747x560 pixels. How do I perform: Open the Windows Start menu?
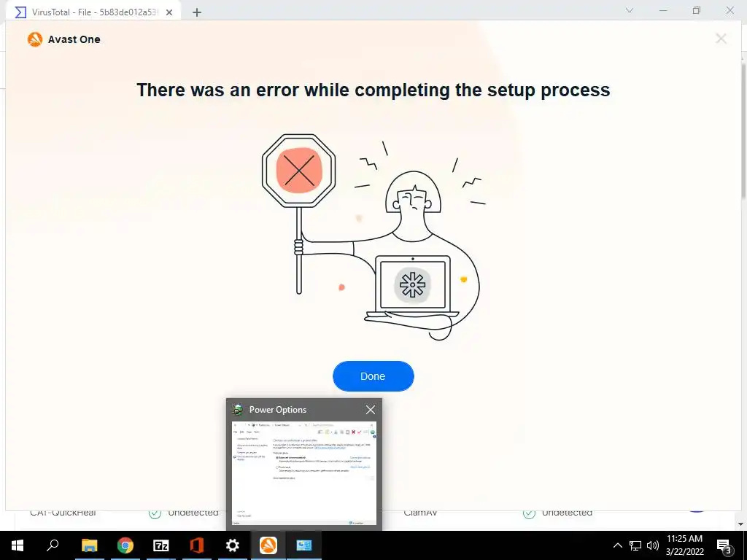click(18, 545)
